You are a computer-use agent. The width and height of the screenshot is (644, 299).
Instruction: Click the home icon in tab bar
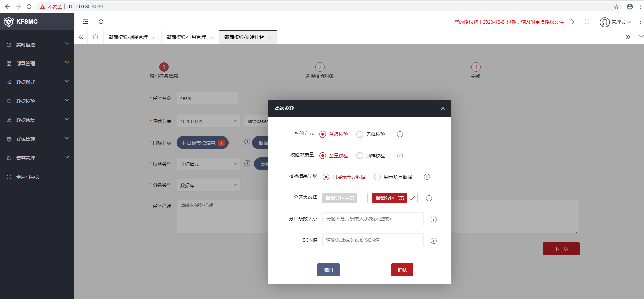pos(96,37)
